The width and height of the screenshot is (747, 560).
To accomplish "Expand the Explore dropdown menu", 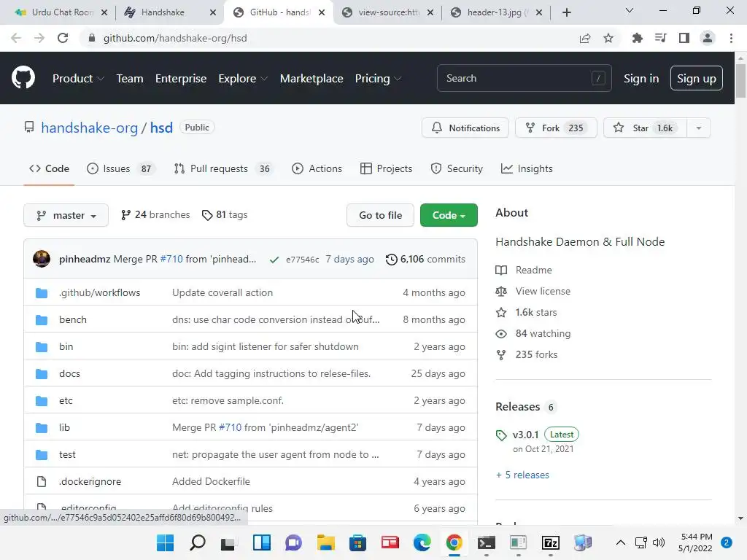I will [x=243, y=79].
